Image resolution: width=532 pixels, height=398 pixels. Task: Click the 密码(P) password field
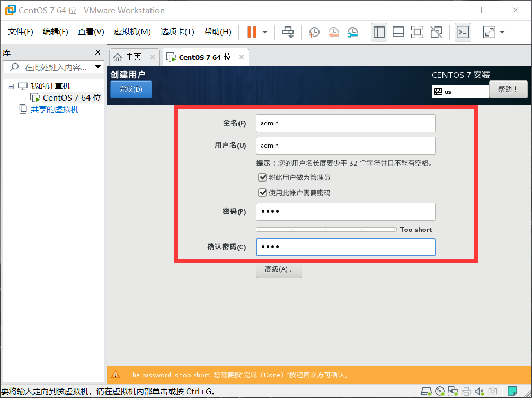coord(345,212)
